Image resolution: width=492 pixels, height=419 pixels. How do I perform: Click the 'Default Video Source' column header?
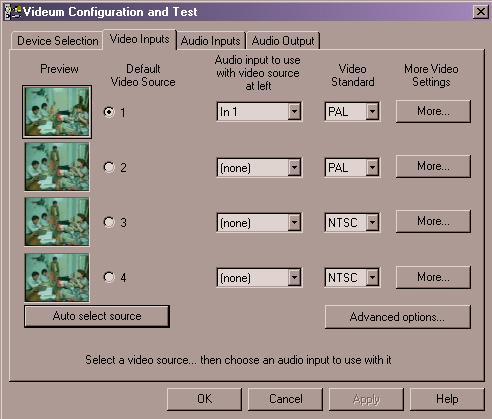tap(143, 75)
